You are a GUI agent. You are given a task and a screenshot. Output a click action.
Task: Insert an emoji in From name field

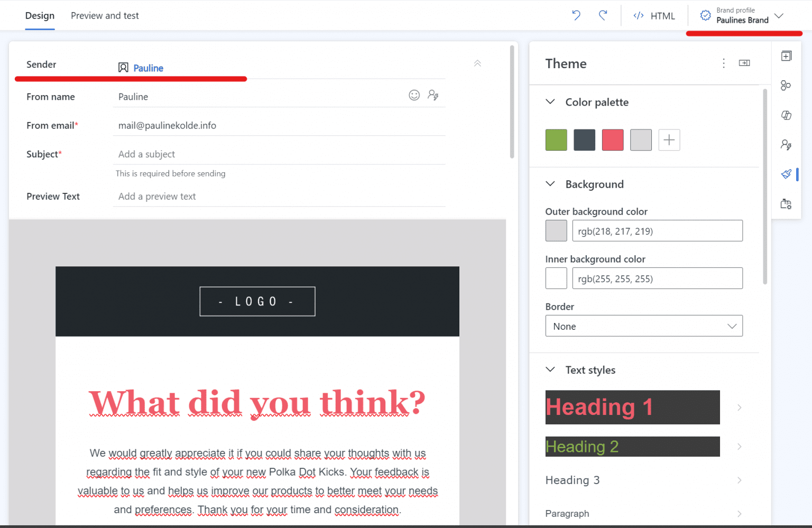pos(414,95)
